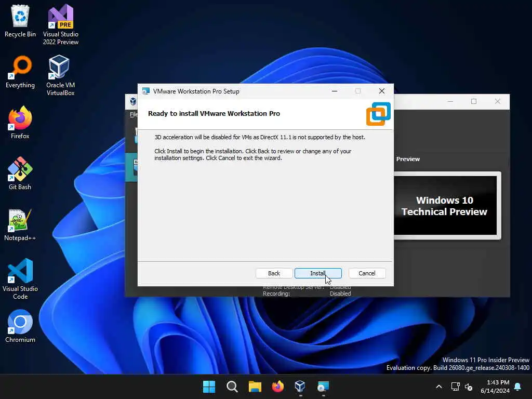Open the Recycle Bin desktop icon
Viewport: 532px width, 399px height.
click(x=20, y=21)
